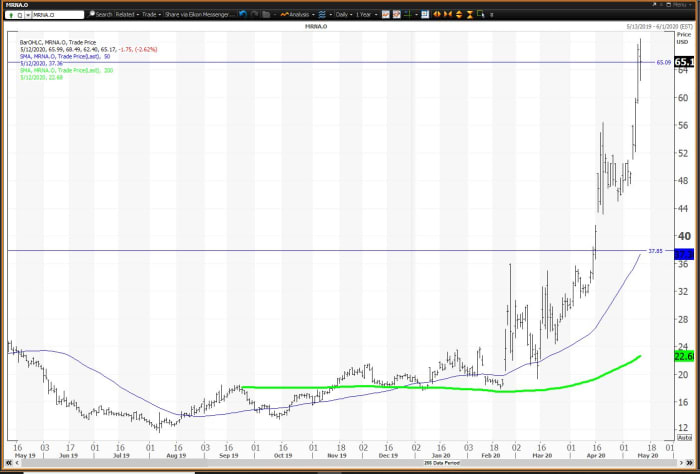
Task: Click the chart type icon after 1 Year
Action: tap(387, 14)
